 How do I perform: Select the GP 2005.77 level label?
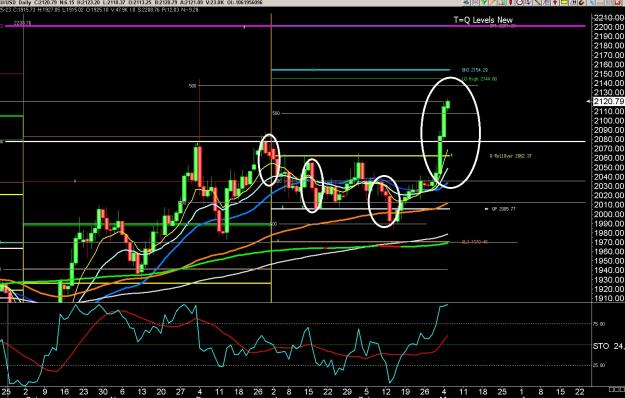[503, 209]
